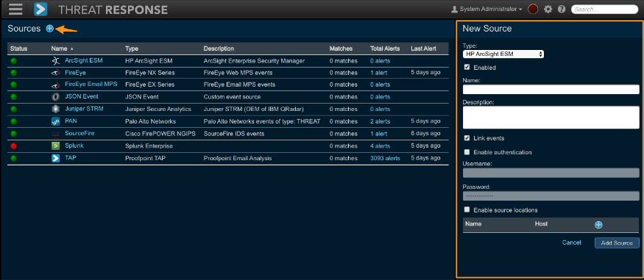This screenshot has height=280, width=644.
Task: Click the top-right Search field
Action: tap(604, 9)
